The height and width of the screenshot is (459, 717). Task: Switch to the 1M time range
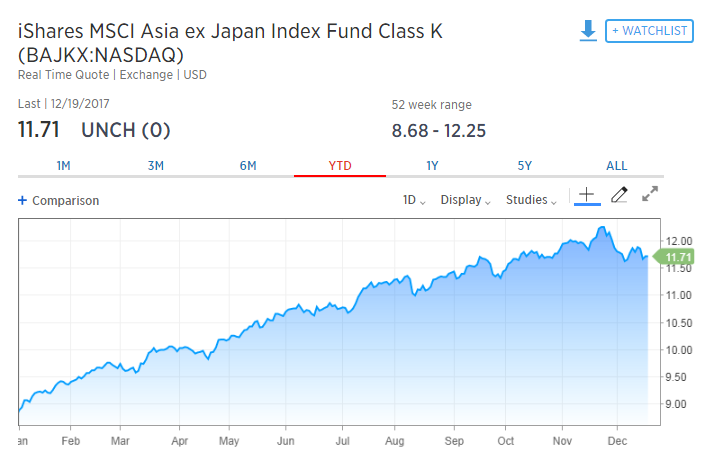click(x=63, y=165)
